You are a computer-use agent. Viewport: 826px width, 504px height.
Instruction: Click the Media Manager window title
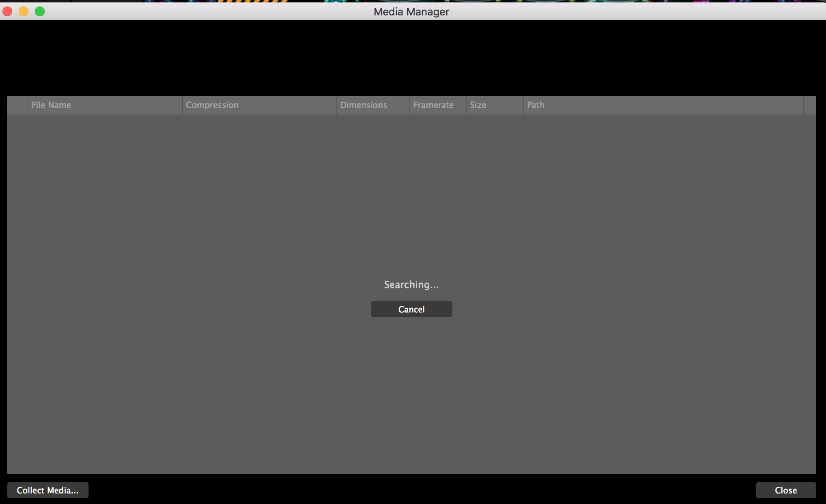pos(411,12)
